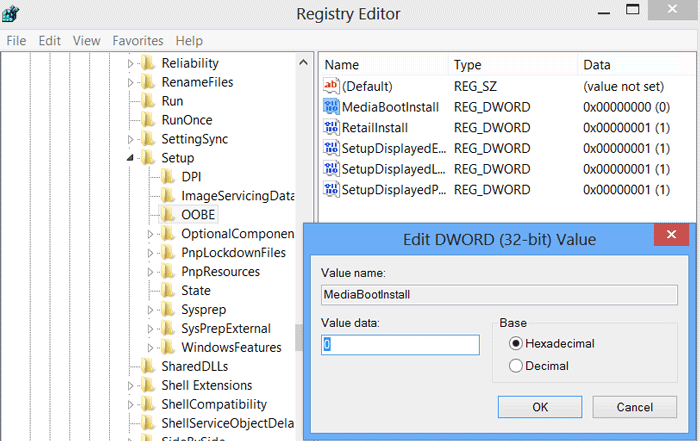
Task: Click the Value name field
Action: [499, 295]
